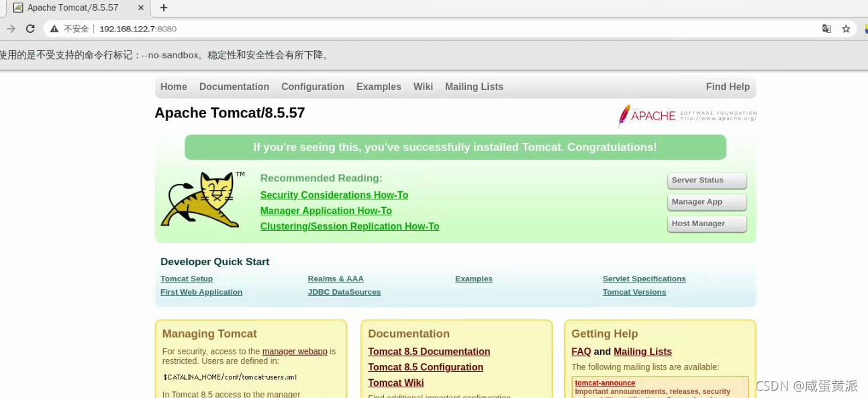Click the Documentation box heading
The height and width of the screenshot is (398, 868).
[x=409, y=334]
